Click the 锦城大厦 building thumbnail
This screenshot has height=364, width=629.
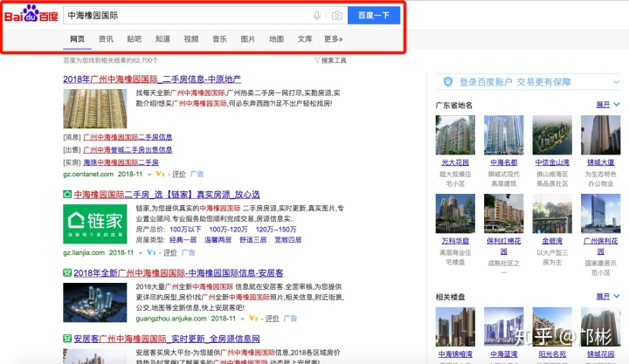[600, 135]
